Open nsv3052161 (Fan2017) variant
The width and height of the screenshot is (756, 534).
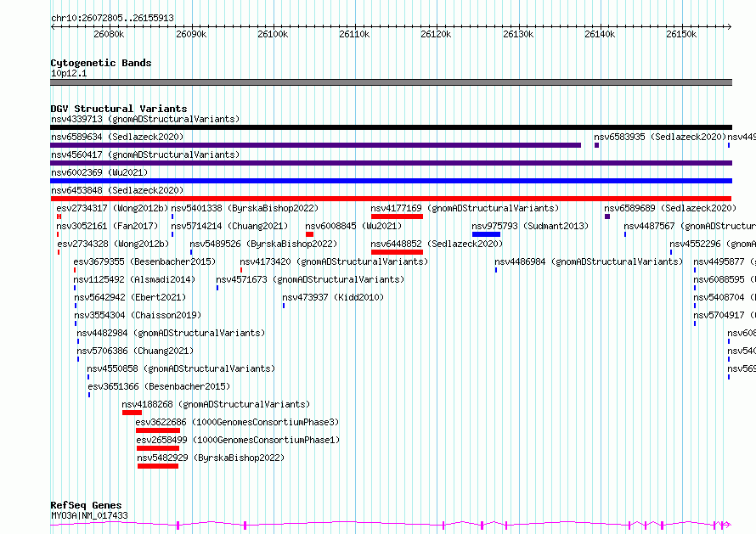click(107, 226)
